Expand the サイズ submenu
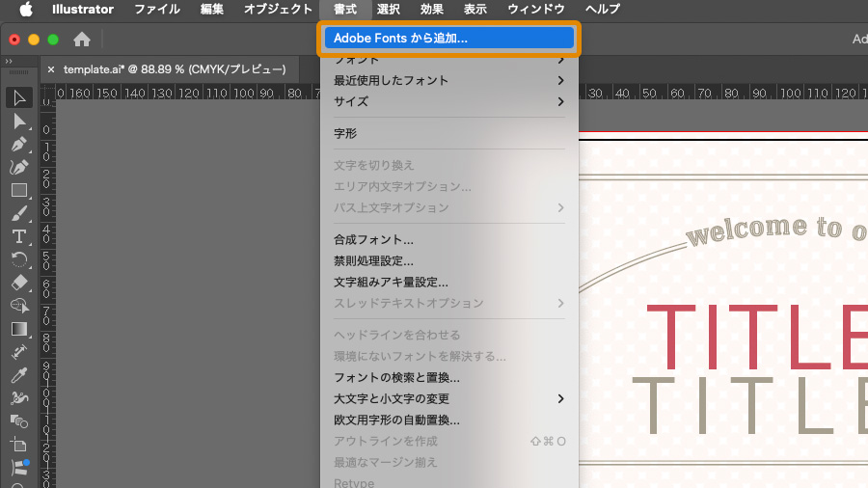This screenshot has width=868, height=488. [x=448, y=102]
